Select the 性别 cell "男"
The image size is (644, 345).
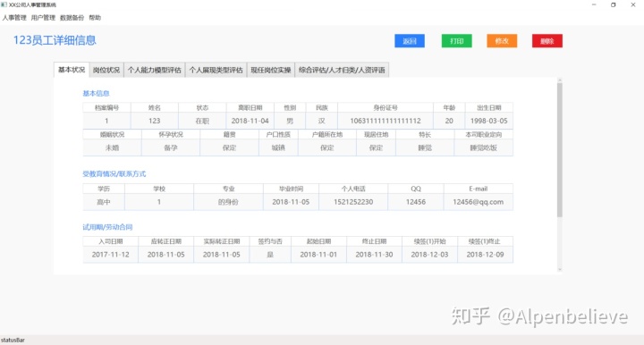(290, 121)
